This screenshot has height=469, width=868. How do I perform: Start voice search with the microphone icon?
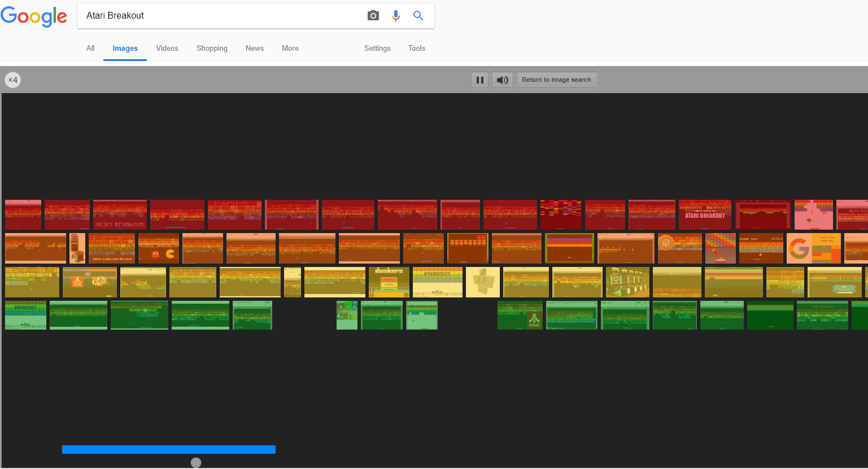(x=395, y=15)
